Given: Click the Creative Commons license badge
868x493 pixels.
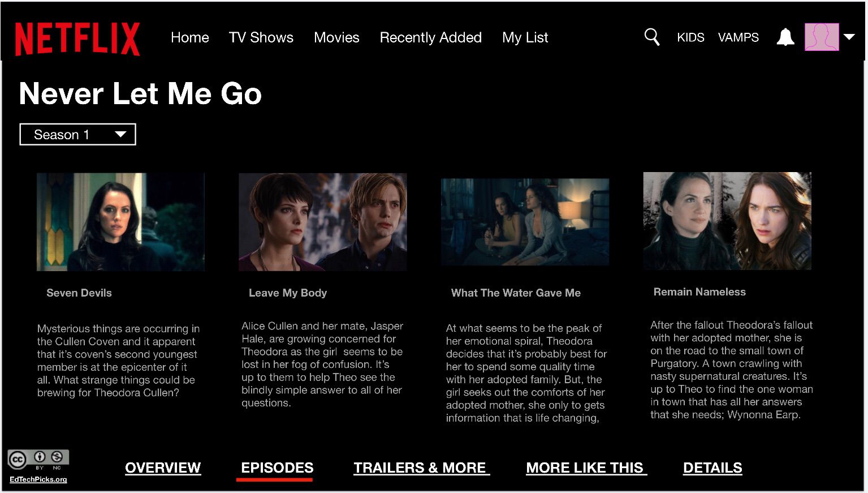Looking at the screenshot, I should point(38,460).
